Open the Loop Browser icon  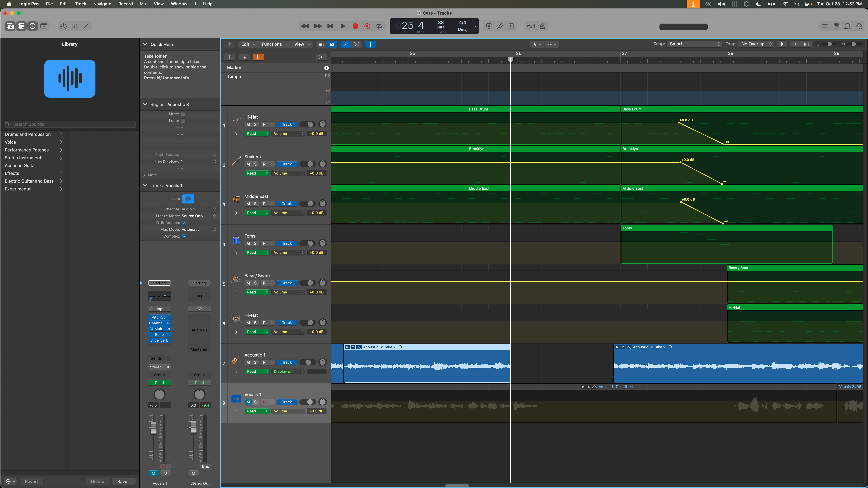tap(847, 26)
